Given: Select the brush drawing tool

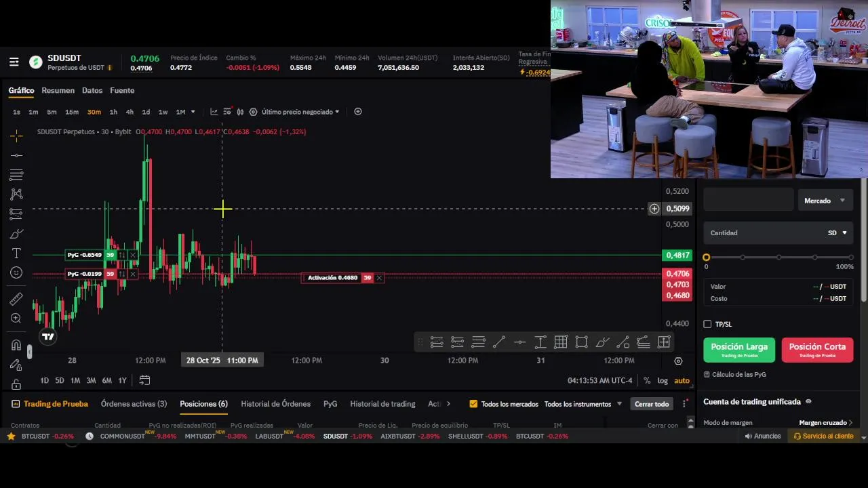Looking at the screenshot, I should point(16,234).
